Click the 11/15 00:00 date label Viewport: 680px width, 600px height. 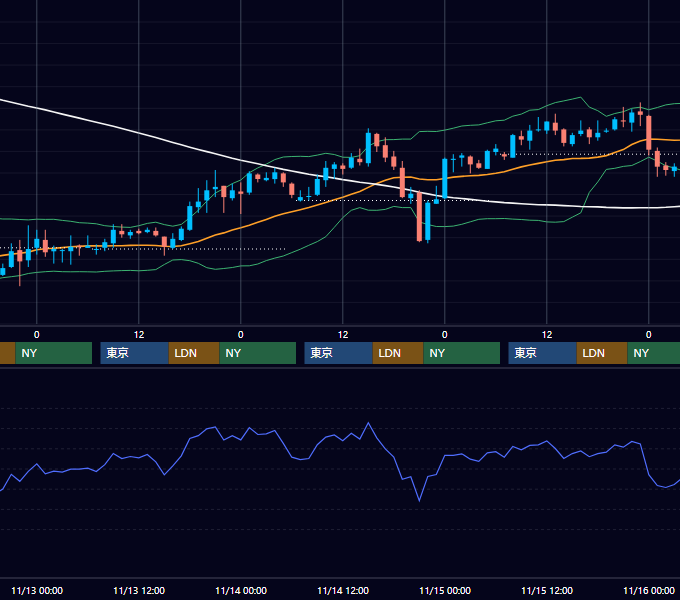[x=445, y=590]
